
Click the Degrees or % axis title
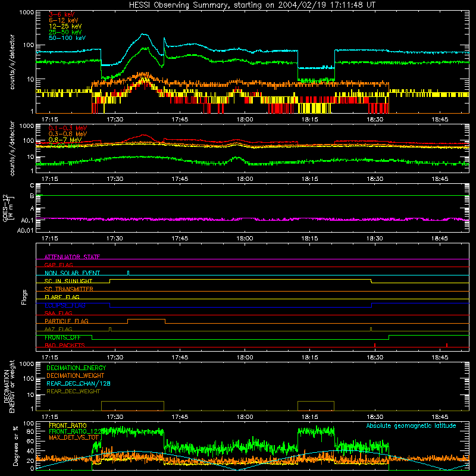pyautogui.click(x=15, y=446)
